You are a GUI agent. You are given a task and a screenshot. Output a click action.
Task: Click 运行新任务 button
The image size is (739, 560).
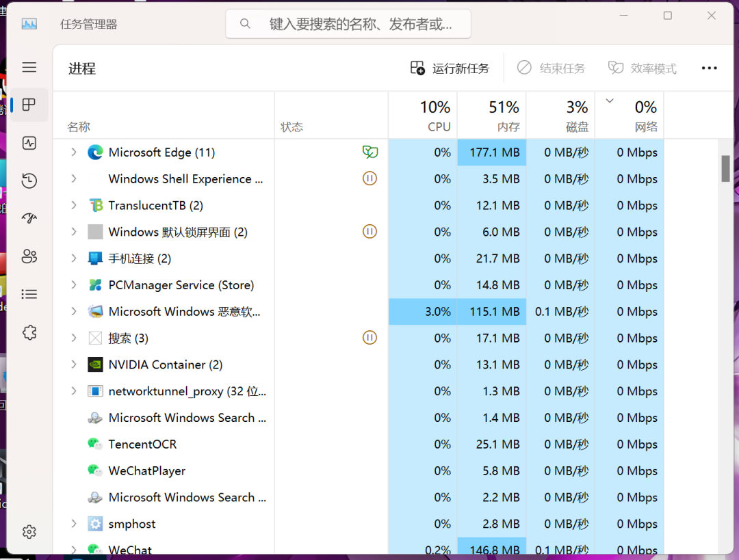[449, 68]
